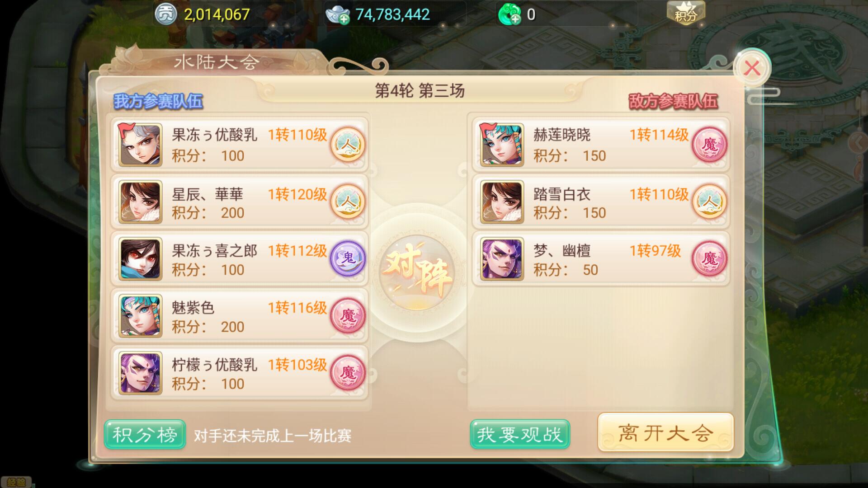
Task: Click the 我要观战 spectate button
Action: [520, 434]
